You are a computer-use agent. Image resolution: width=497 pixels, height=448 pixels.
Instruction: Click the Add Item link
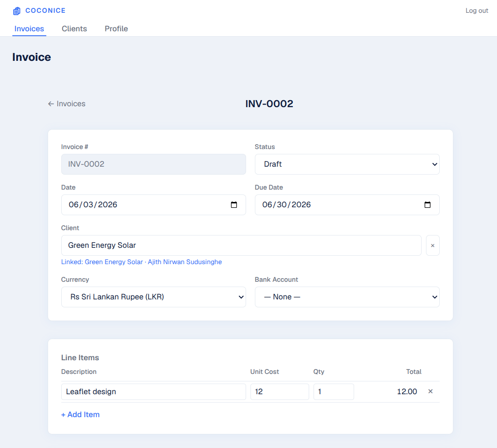click(x=80, y=414)
